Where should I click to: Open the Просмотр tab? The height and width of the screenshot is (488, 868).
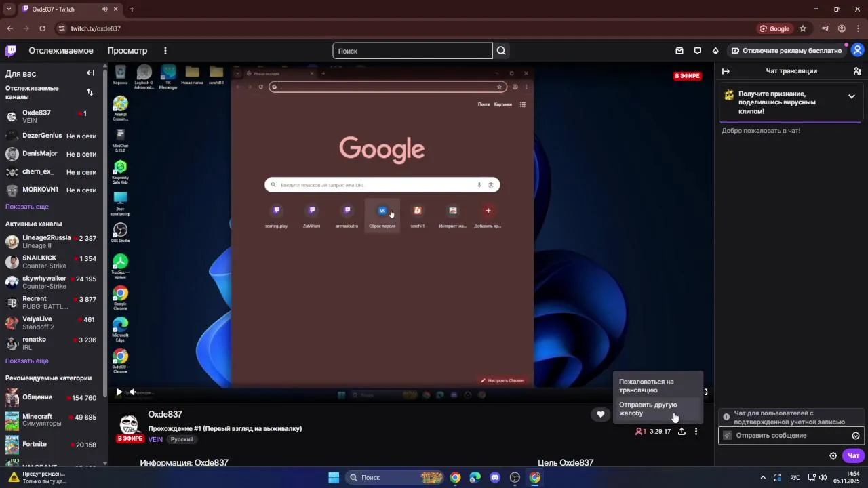[127, 51]
